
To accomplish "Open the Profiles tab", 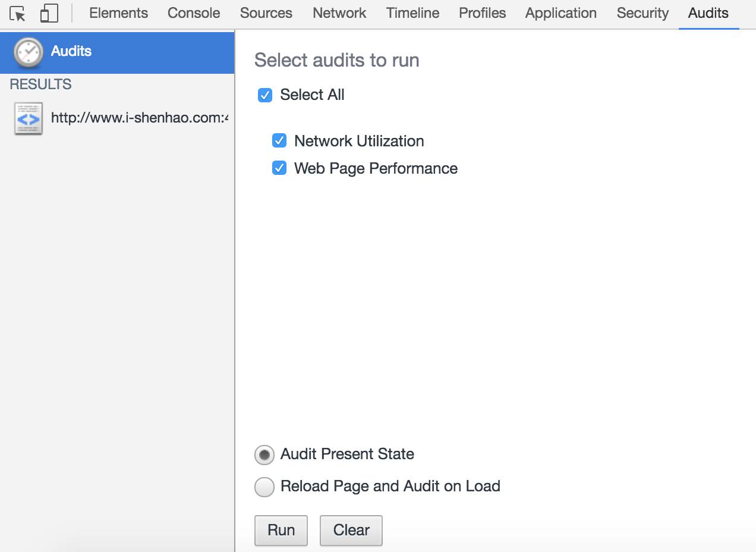I will coord(482,13).
